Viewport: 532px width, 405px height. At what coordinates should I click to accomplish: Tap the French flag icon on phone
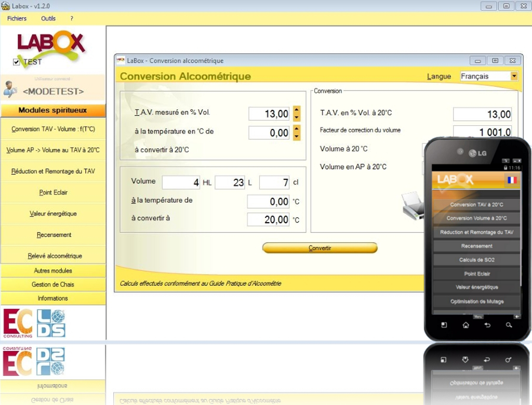(512, 180)
